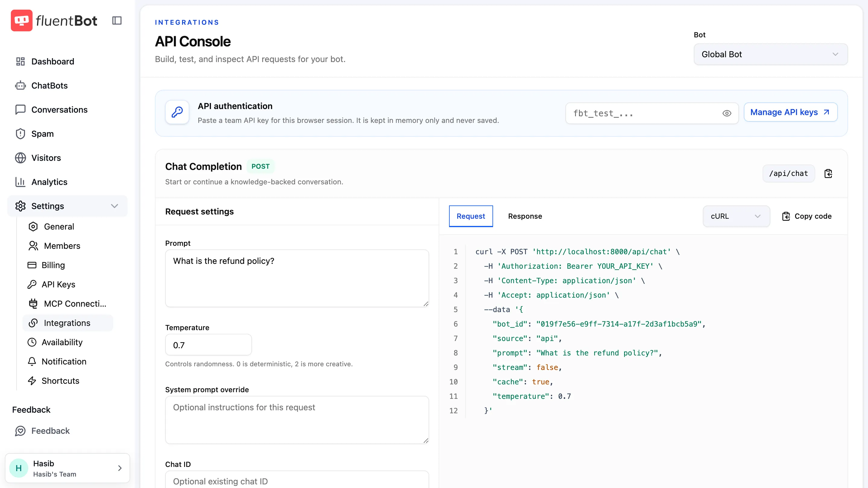Viewport: 868px width, 488px height.
Task: Click the Integrations link icon
Action: [33, 323]
